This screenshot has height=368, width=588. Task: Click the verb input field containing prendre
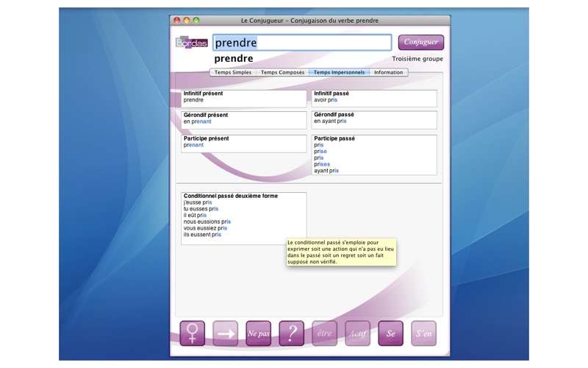point(302,43)
